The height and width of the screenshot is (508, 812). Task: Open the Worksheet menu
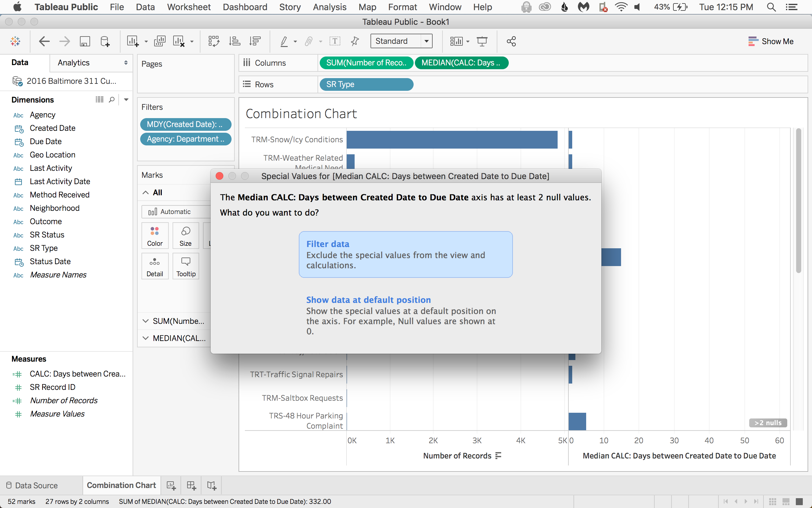[x=189, y=7]
